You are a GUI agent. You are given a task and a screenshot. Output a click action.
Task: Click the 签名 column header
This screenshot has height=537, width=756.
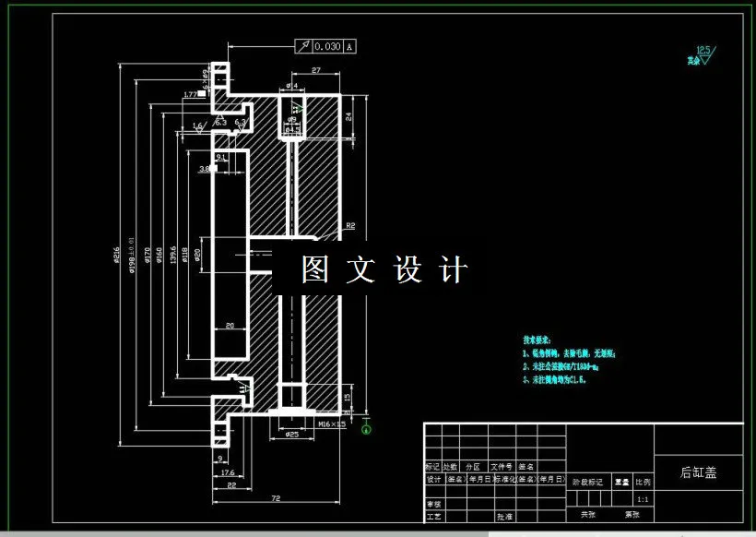pos(528,465)
